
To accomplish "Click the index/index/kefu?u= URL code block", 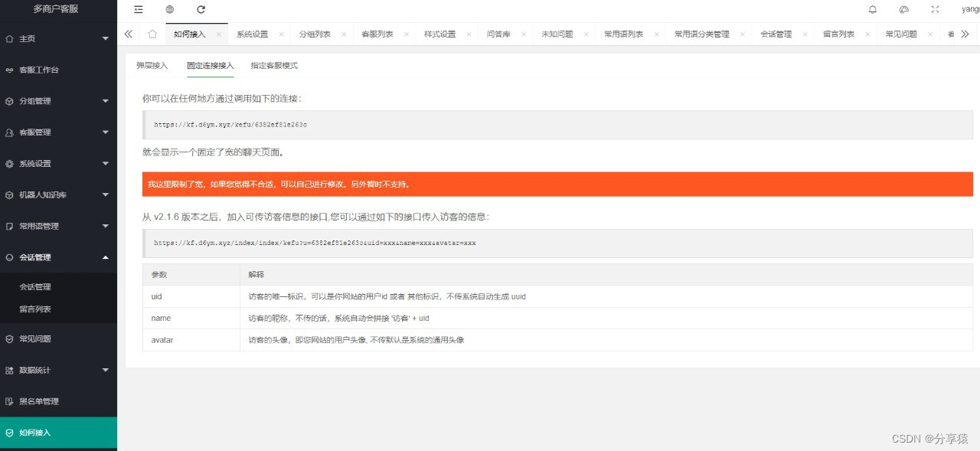I will point(557,243).
